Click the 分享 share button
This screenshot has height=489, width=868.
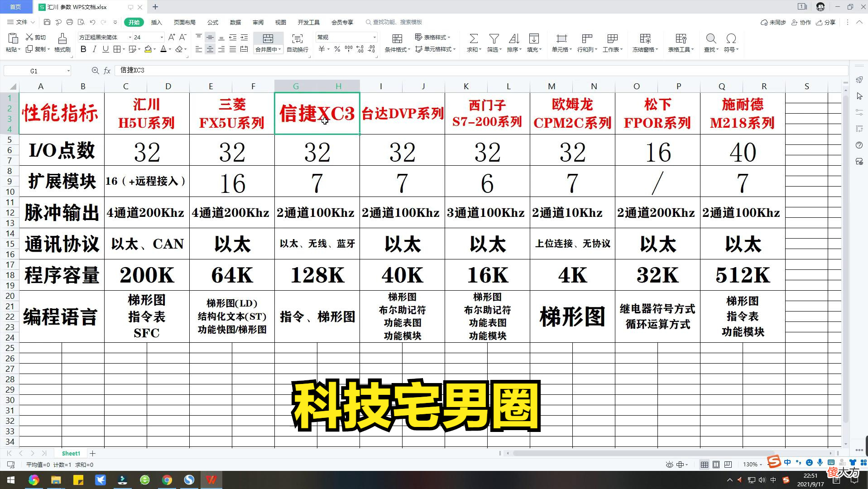pyautogui.click(x=825, y=22)
